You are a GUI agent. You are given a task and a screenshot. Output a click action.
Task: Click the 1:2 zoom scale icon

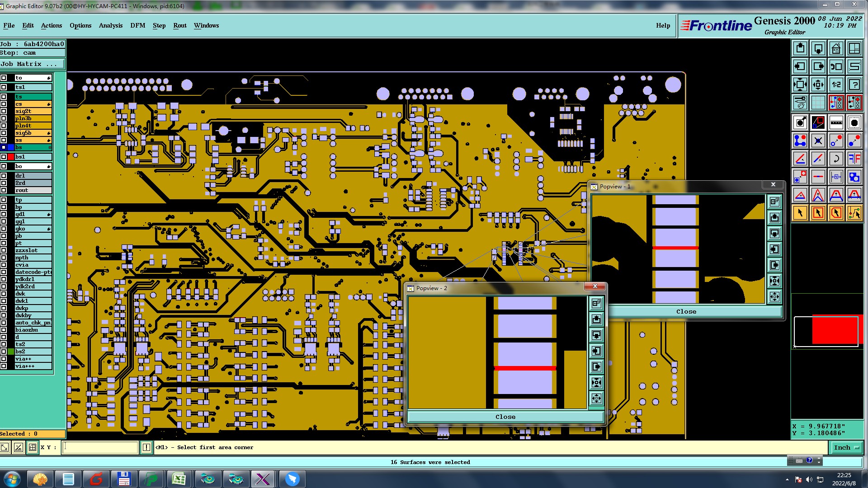[836, 84]
